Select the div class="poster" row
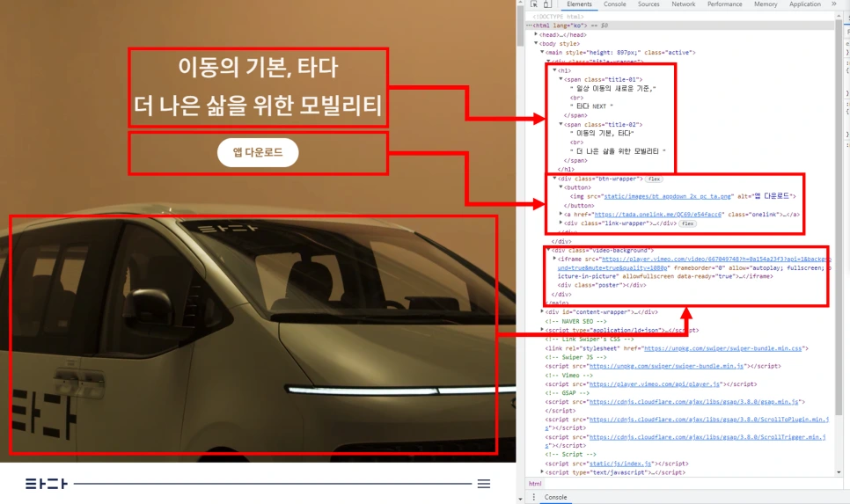This screenshot has width=850, height=504. (x=602, y=285)
